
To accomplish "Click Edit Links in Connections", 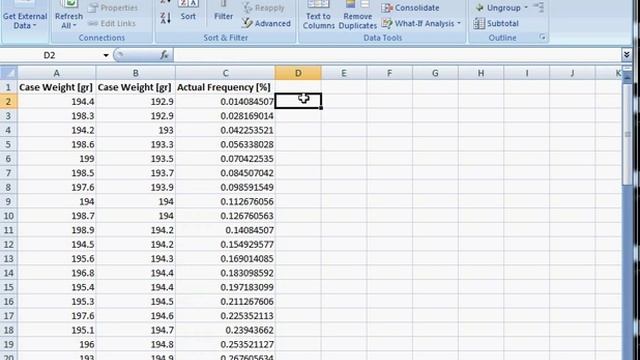I will point(111,23).
